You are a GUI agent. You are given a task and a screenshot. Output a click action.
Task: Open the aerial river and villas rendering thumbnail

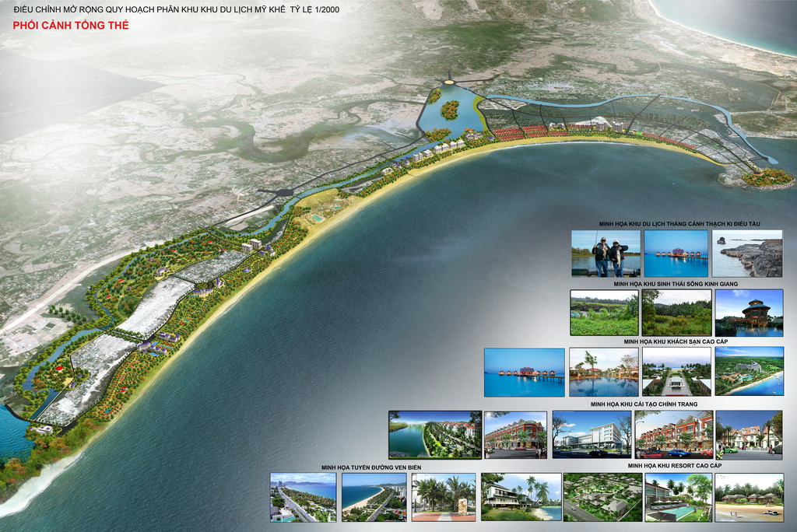(x=434, y=434)
